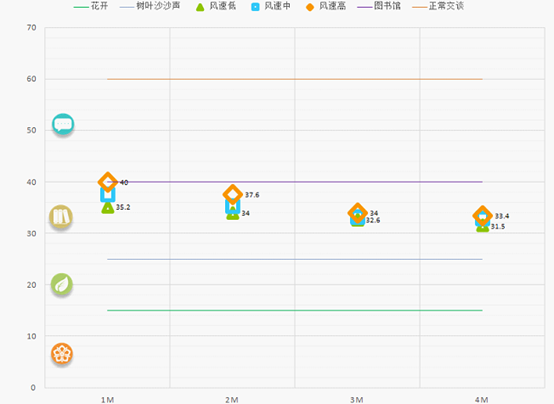Click the green leaf icon
The image size is (554, 404).
tap(62, 284)
